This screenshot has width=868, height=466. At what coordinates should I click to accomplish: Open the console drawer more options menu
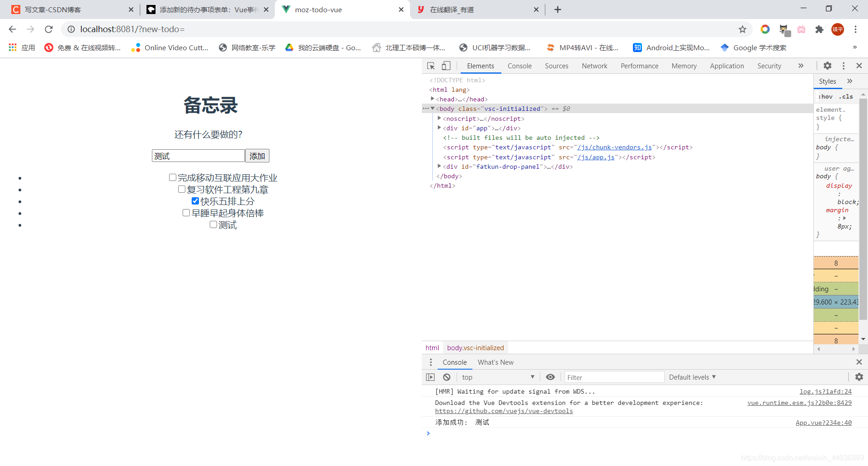[x=431, y=362]
